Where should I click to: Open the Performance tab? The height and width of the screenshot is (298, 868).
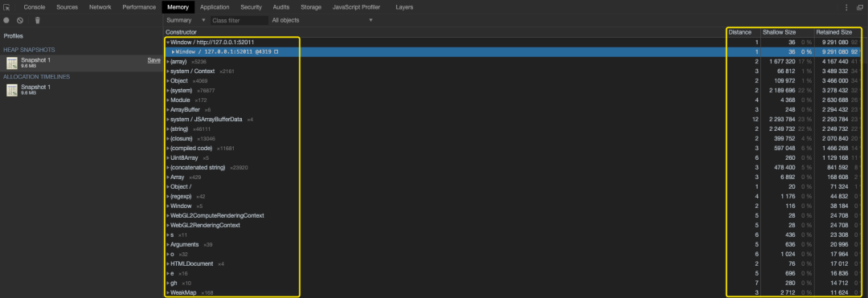(x=139, y=7)
